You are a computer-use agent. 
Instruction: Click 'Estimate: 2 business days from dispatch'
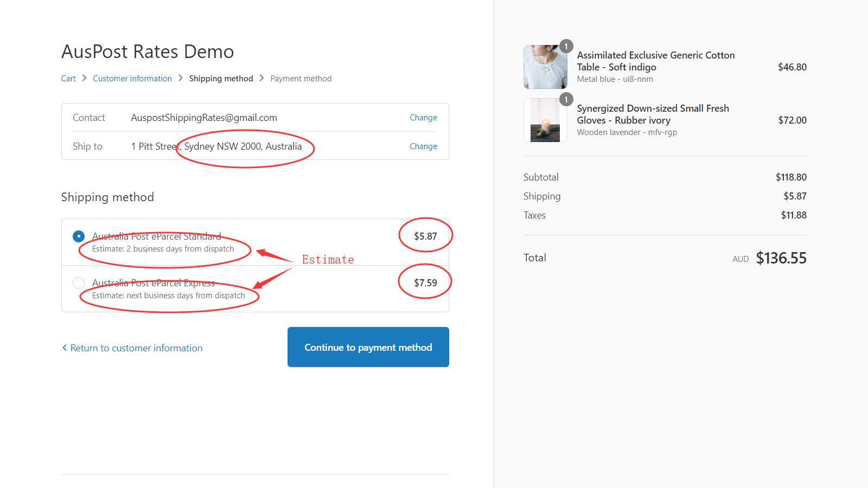pyautogui.click(x=163, y=249)
